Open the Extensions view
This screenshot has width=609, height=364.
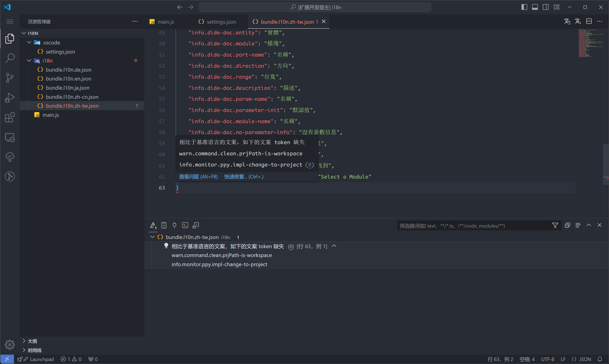click(10, 117)
